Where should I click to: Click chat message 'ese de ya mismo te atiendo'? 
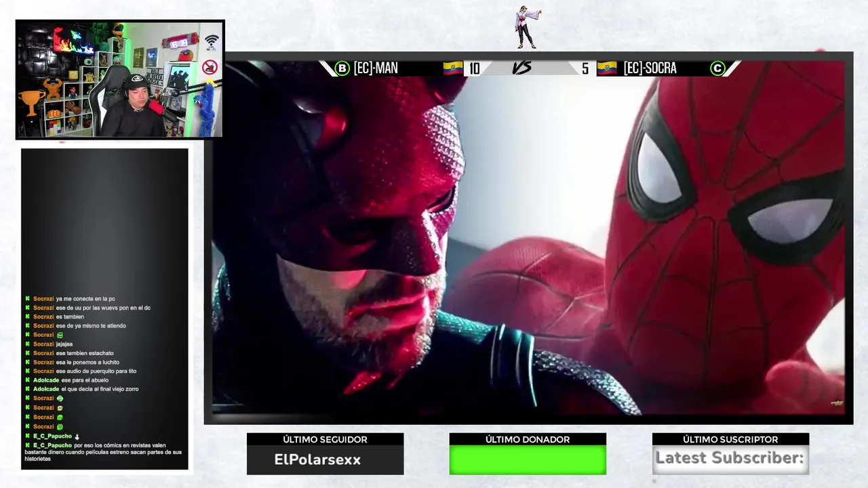tap(91, 326)
